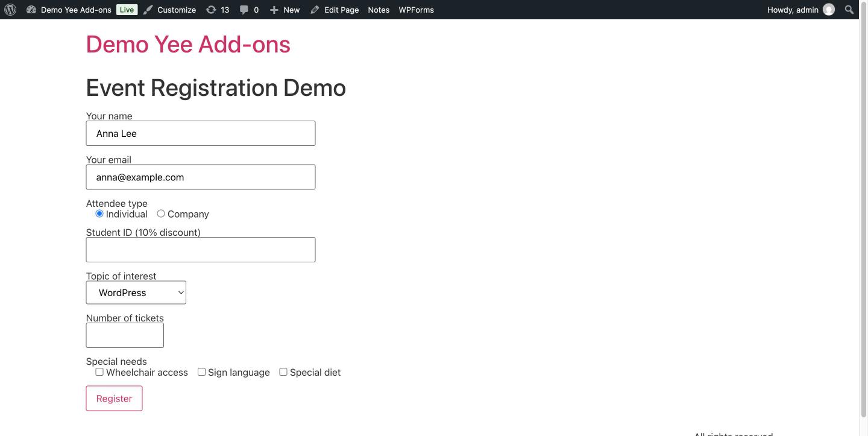Click the Live status badge

click(x=127, y=10)
